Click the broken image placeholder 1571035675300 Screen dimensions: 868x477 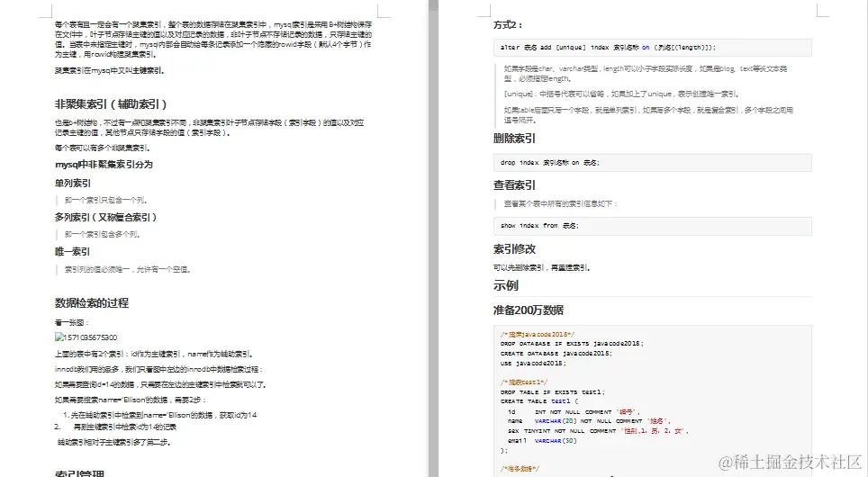86,337
